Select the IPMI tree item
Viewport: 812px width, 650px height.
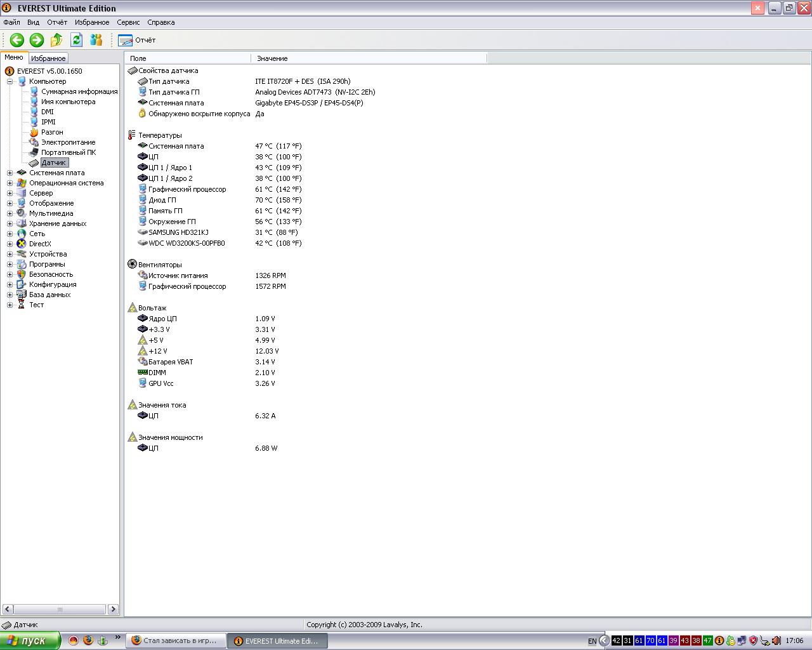pos(48,122)
